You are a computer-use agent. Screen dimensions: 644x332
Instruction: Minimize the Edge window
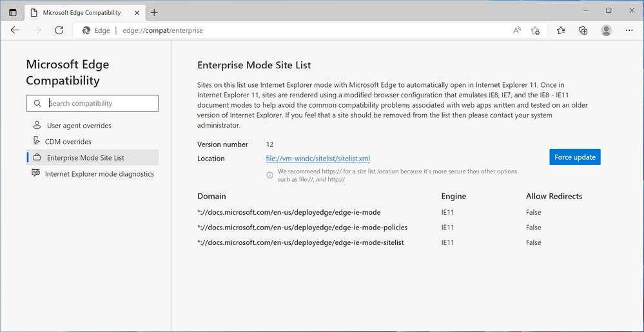(586, 10)
